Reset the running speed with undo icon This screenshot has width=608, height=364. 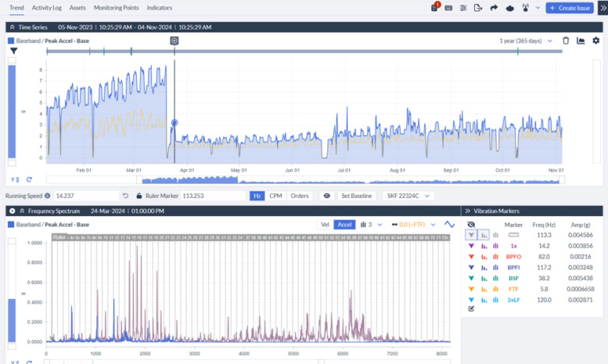point(125,195)
